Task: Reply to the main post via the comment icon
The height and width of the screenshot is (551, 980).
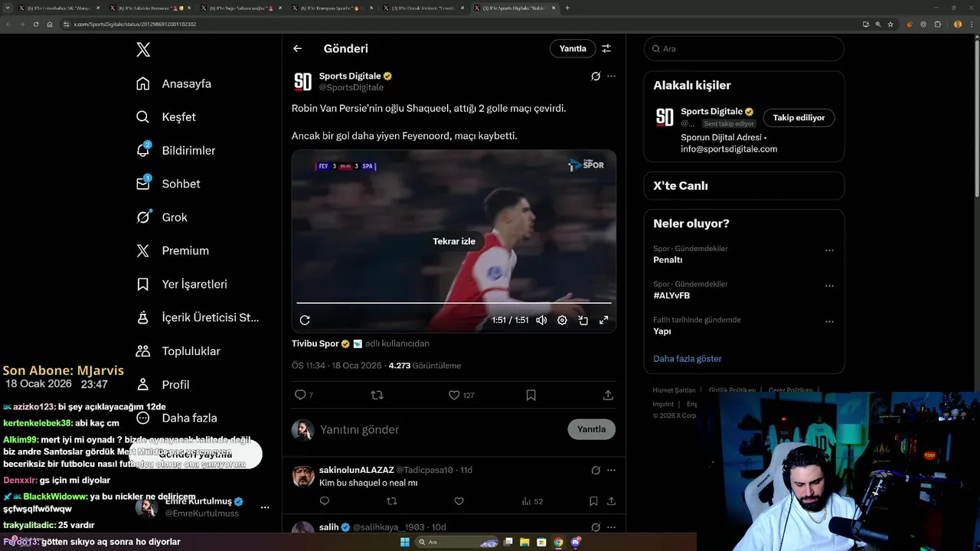Action: pyautogui.click(x=300, y=395)
